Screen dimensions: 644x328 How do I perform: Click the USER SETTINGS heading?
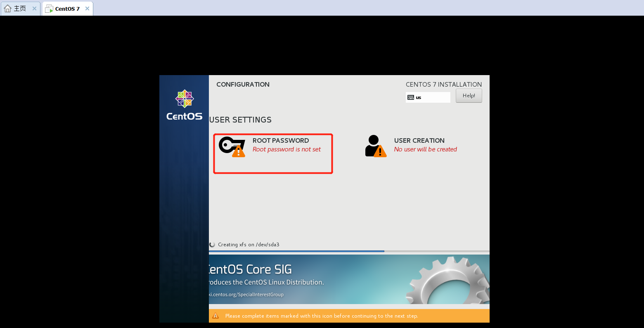coord(240,120)
